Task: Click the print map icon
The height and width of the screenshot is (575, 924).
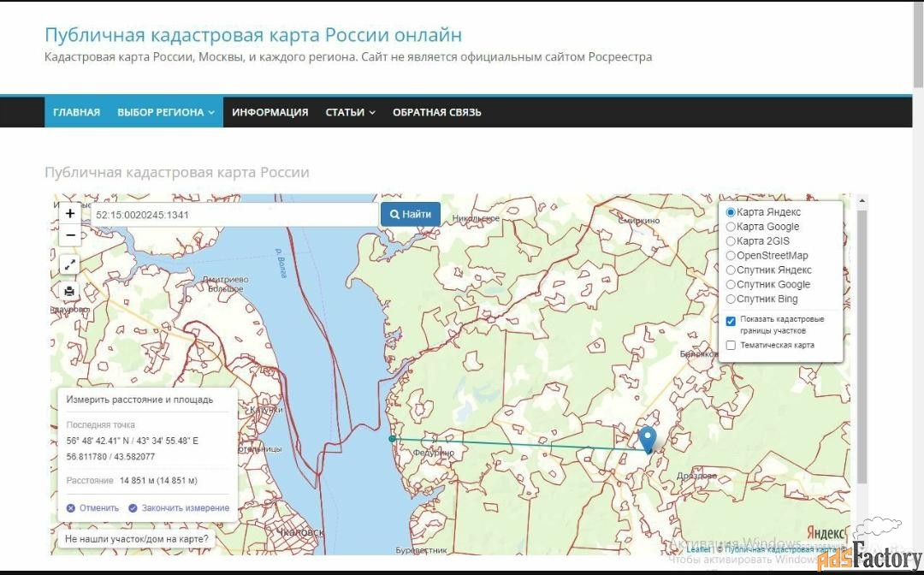Action: [x=70, y=292]
